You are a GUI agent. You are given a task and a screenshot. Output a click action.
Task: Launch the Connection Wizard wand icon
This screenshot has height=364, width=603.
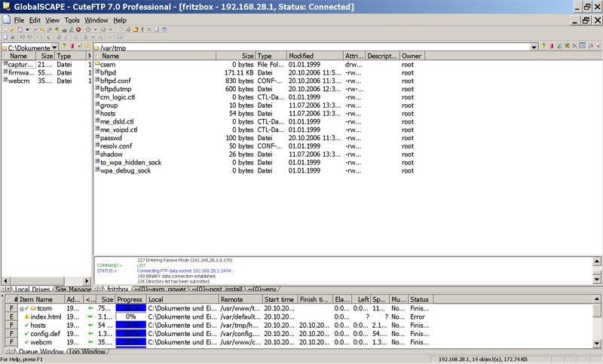12,29
